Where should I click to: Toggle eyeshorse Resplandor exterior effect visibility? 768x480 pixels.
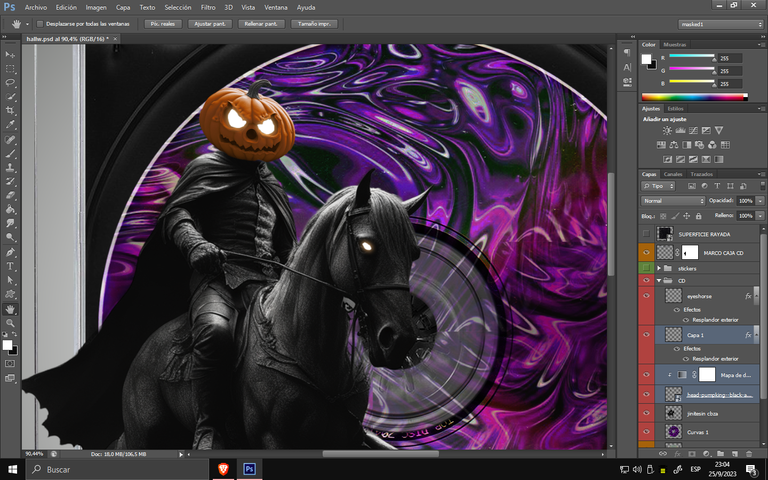[x=686, y=320]
